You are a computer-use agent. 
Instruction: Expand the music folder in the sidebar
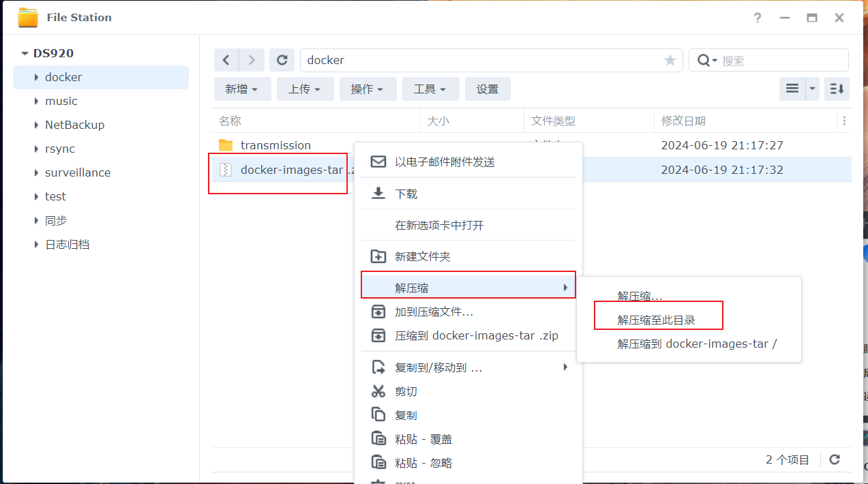[36, 100]
